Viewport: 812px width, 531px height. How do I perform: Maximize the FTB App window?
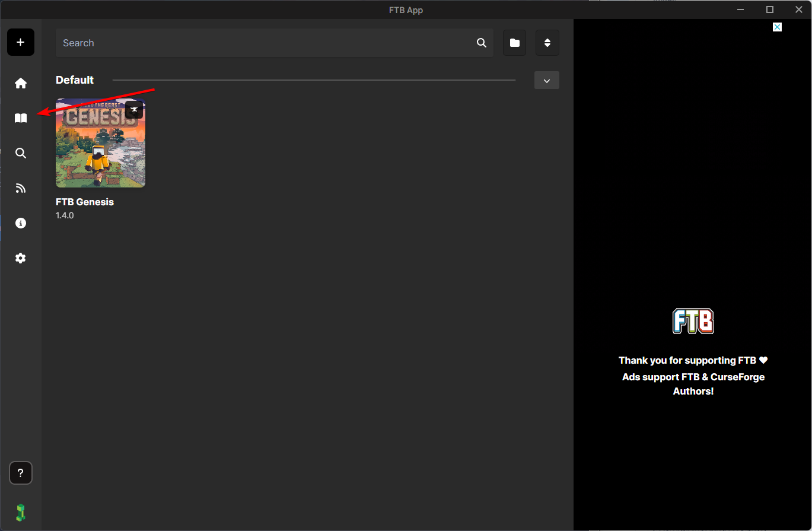(770, 9)
